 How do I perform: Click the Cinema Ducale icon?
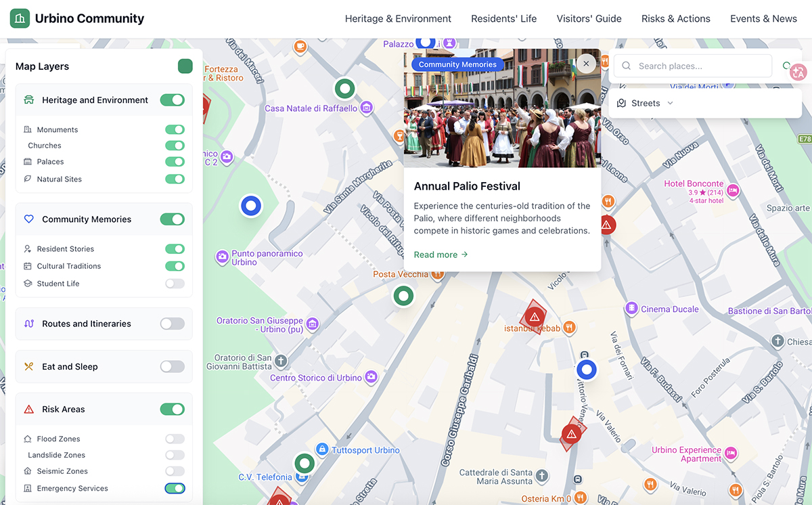[631, 309]
